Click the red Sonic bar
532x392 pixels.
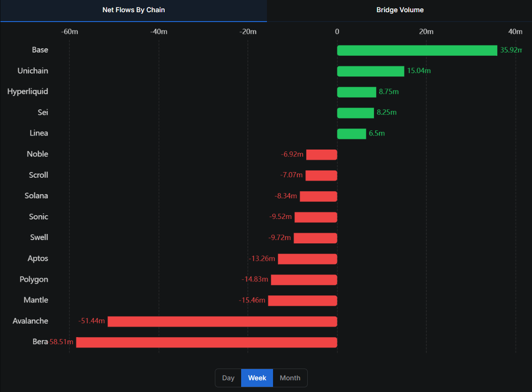coord(316,217)
